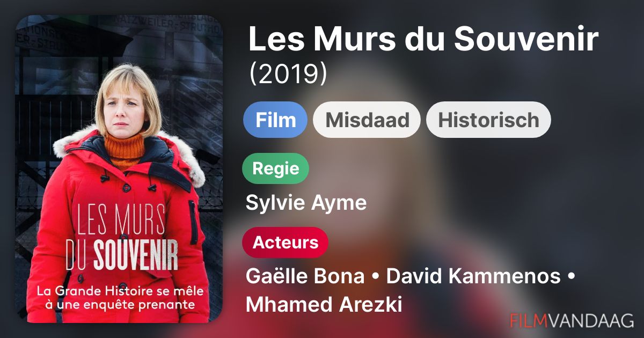Click the Les Murs du Souvenir title
644x338 pixels.
coord(423,40)
